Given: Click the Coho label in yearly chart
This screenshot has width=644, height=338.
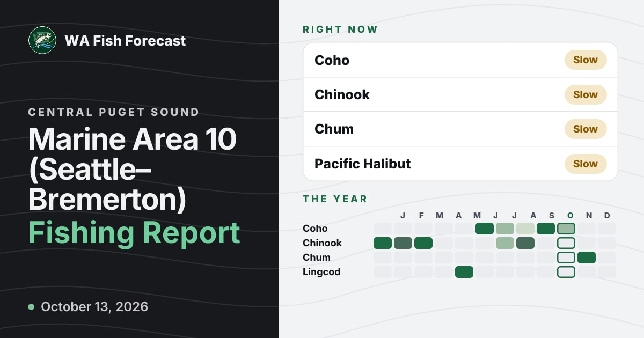Looking at the screenshot, I should 315,229.
